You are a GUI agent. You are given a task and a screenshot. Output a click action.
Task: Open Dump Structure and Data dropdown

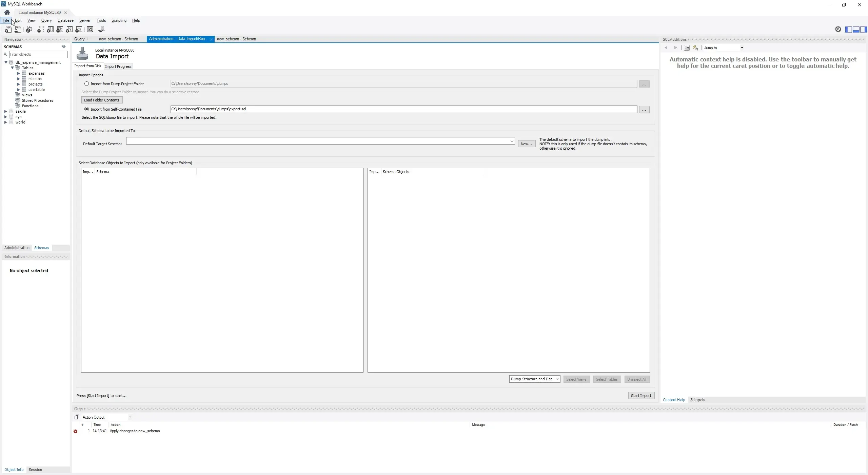point(534,379)
